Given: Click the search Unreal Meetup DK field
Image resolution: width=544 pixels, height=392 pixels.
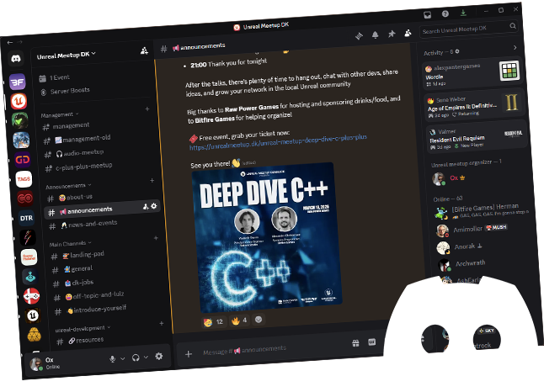Looking at the screenshot, I should pos(468,29).
